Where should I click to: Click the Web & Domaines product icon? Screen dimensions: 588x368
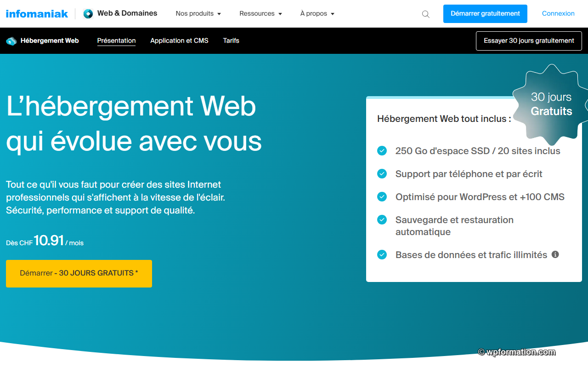pyautogui.click(x=88, y=13)
